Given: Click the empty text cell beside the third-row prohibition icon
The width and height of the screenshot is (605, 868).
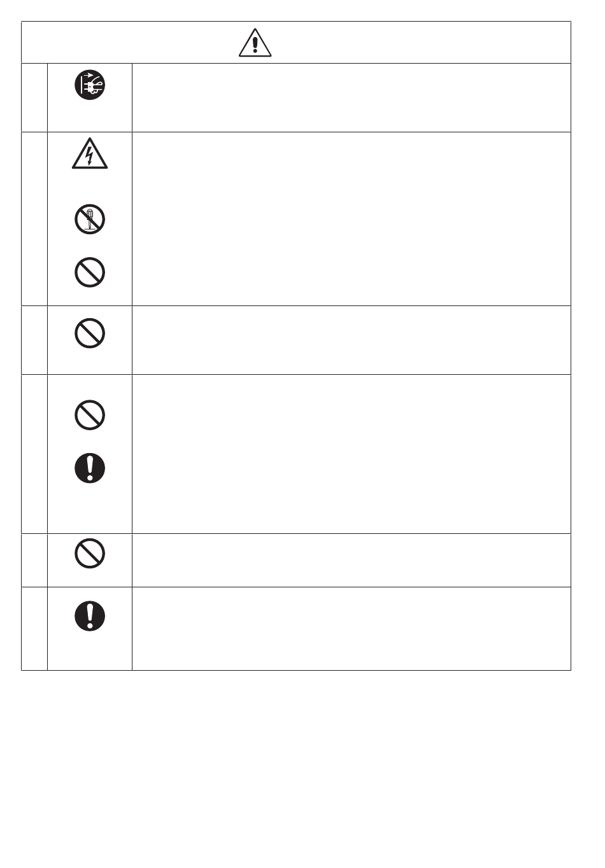Looking at the screenshot, I should (x=351, y=340).
